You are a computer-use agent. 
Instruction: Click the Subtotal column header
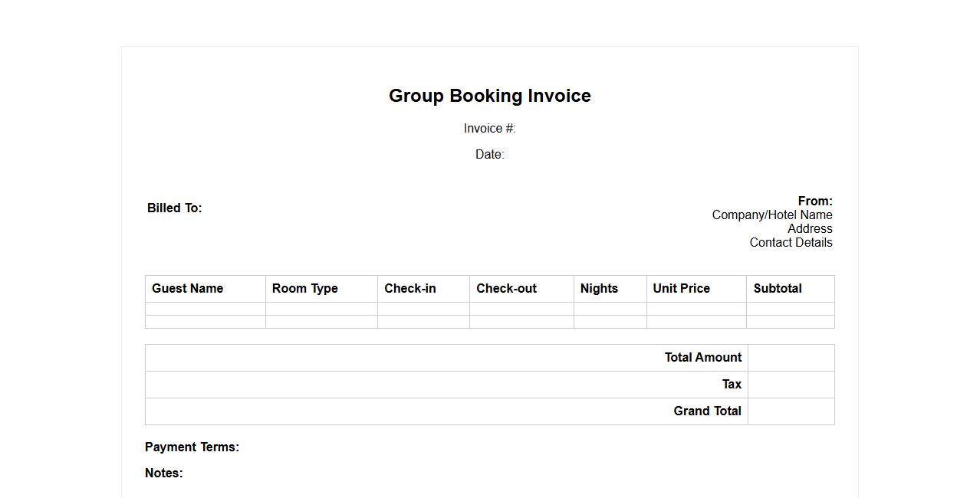coord(778,288)
